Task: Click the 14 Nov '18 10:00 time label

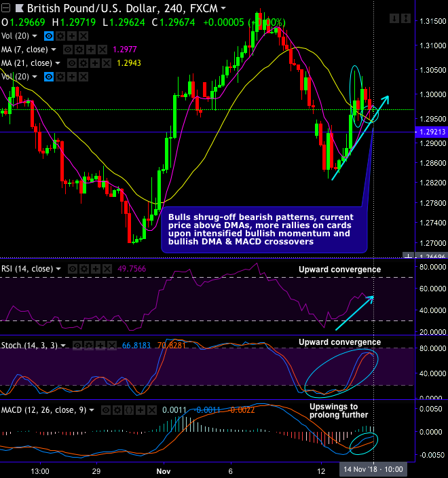Action: coord(373,469)
